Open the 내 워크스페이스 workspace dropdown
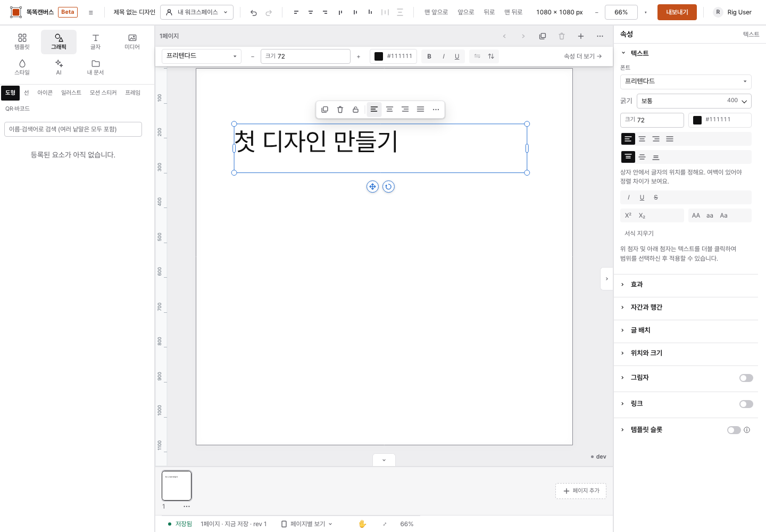The height and width of the screenshot is (532, 766). point(197,12)
